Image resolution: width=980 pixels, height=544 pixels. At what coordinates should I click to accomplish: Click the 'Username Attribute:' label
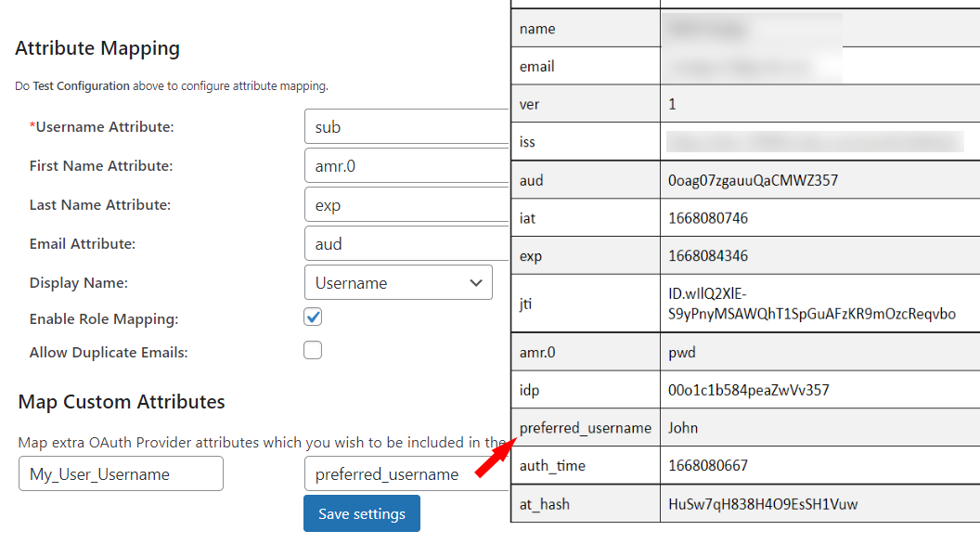[x=104, y=126]
